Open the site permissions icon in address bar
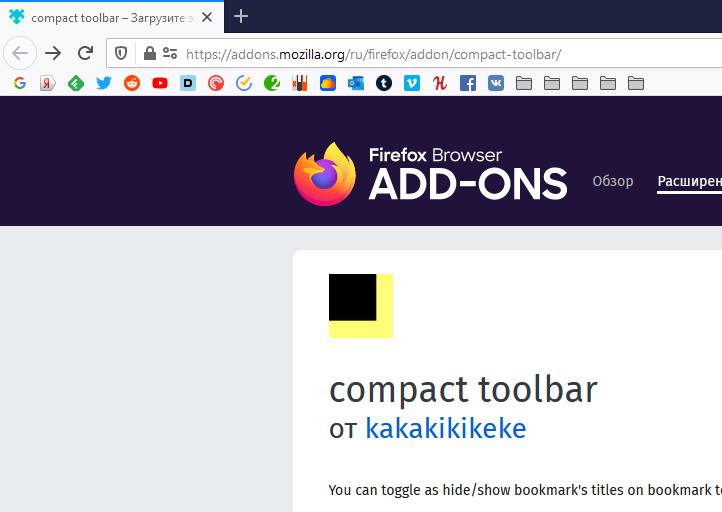Image resolution: width=722 pixels, height=512 pixels. (170, 53)
